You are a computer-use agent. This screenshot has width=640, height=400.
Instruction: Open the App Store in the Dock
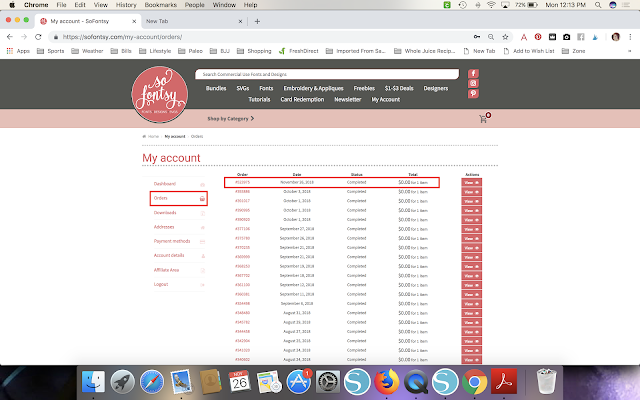coord(298,382)
